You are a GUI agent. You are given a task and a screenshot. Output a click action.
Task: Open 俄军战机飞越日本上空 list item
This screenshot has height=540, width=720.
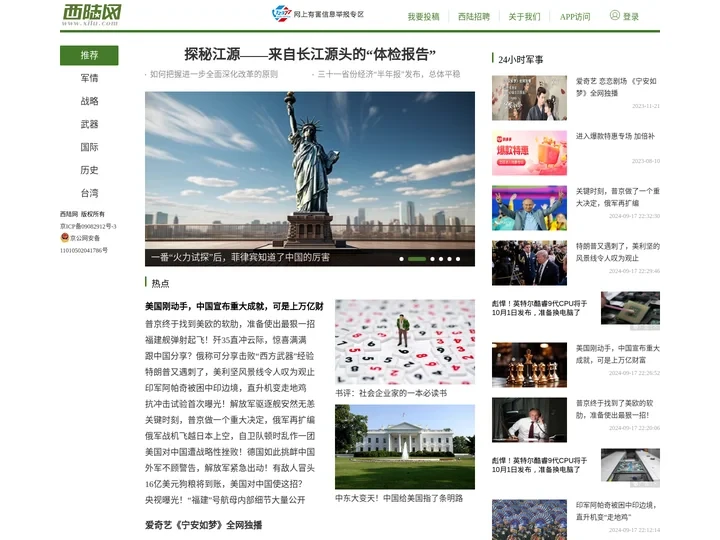point(230,436)
